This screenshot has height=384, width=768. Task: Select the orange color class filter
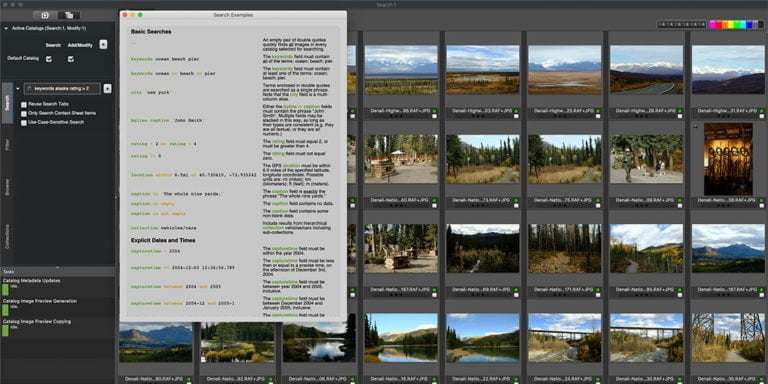(725, 24)
